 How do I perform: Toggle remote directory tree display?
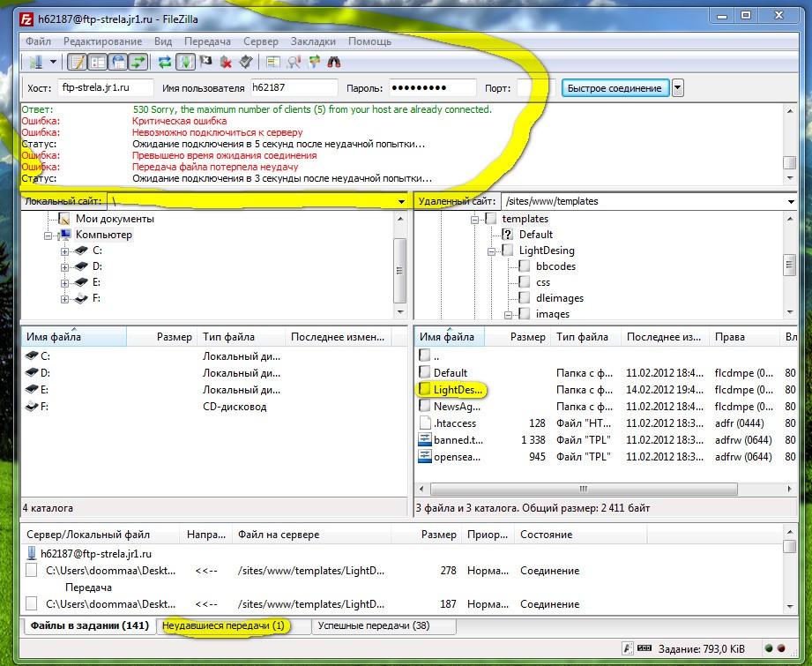[x=118, y=63]
